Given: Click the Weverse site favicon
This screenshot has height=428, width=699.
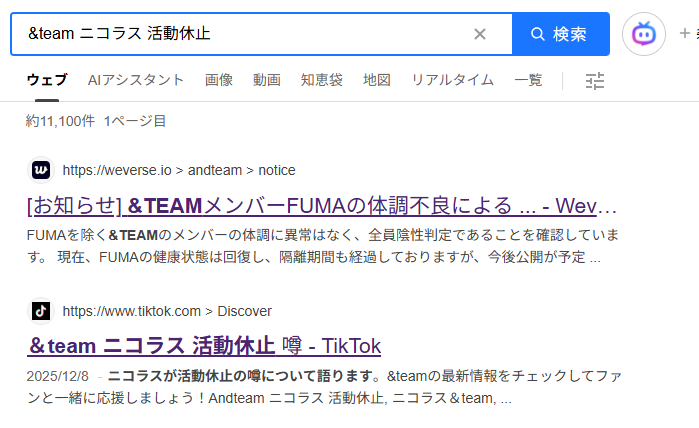Looking at the screenshot, I should click(41, 170).
